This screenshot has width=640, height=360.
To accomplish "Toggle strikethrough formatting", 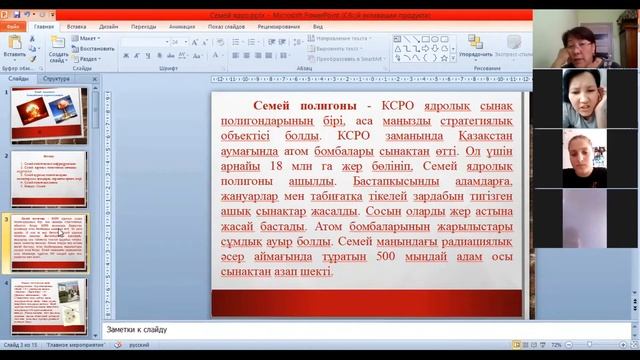I will tap(171, 56).
